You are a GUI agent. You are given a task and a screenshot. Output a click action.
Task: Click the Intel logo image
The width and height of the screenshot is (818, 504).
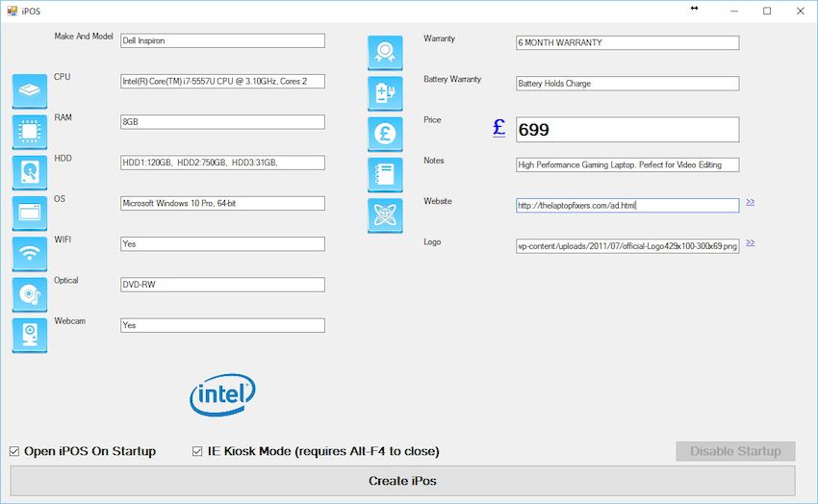point(222,395)
